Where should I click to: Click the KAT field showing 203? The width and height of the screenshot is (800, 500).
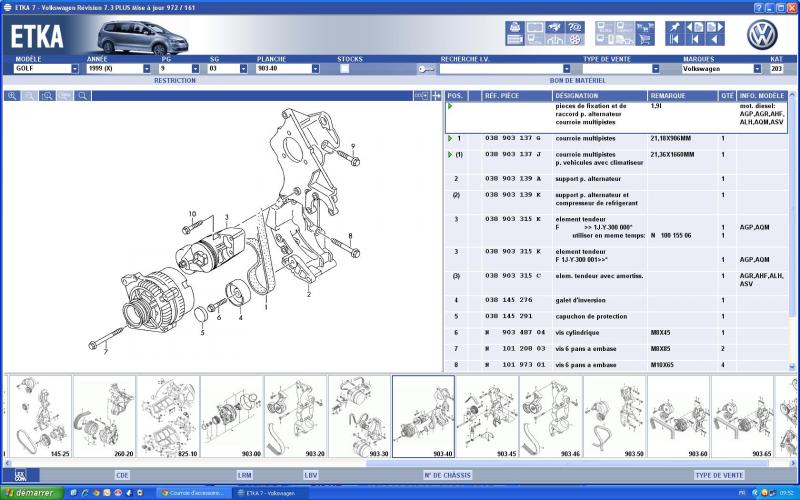(777, 69)
